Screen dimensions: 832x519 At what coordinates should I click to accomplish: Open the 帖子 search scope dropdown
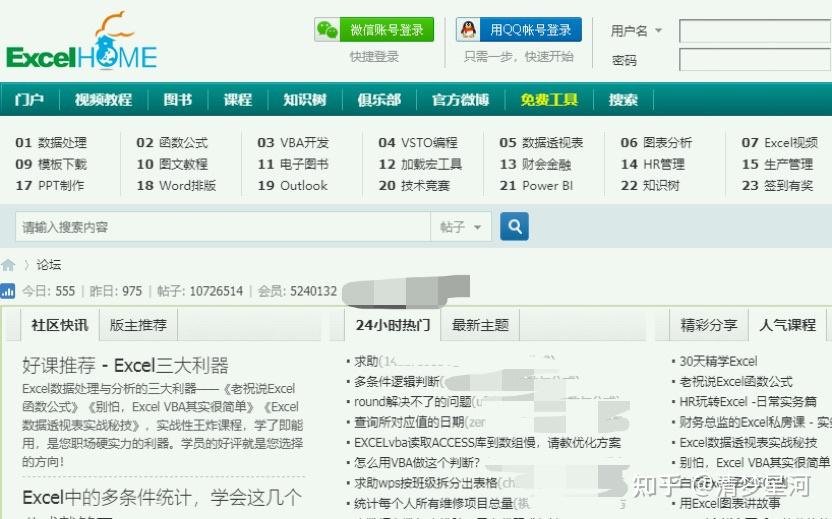461,227
